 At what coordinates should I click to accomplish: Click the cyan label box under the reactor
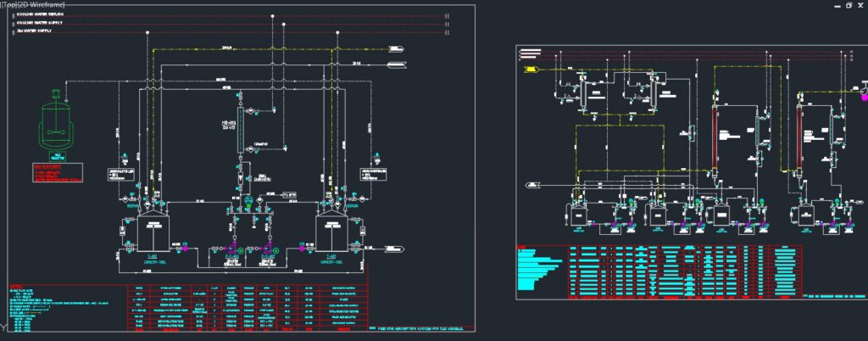tap(58, 157)
